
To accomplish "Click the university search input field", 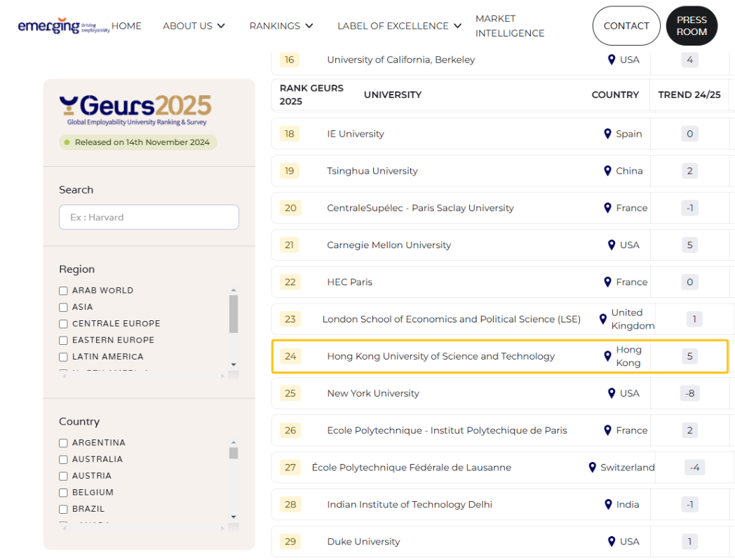I will coord(149,217).
